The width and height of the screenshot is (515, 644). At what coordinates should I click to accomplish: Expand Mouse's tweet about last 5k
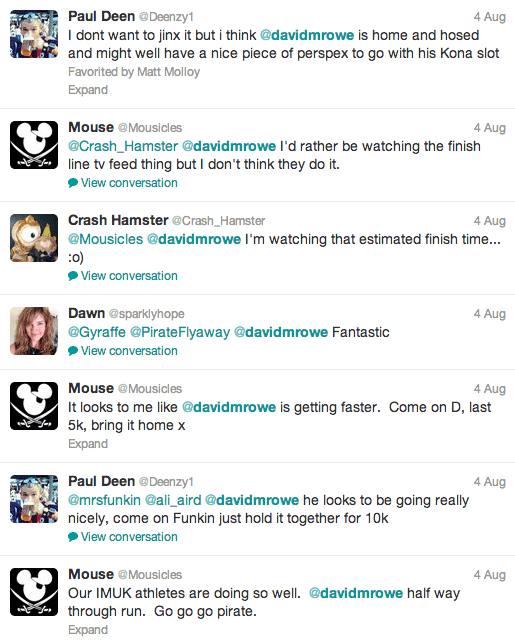pos(88,444)
